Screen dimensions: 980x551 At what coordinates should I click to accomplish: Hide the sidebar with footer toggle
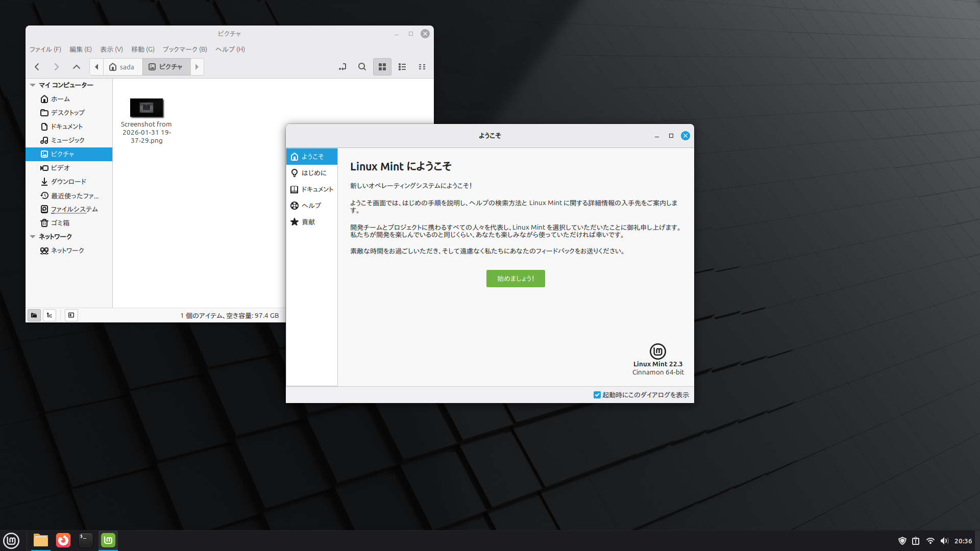[x=71, y=315]
